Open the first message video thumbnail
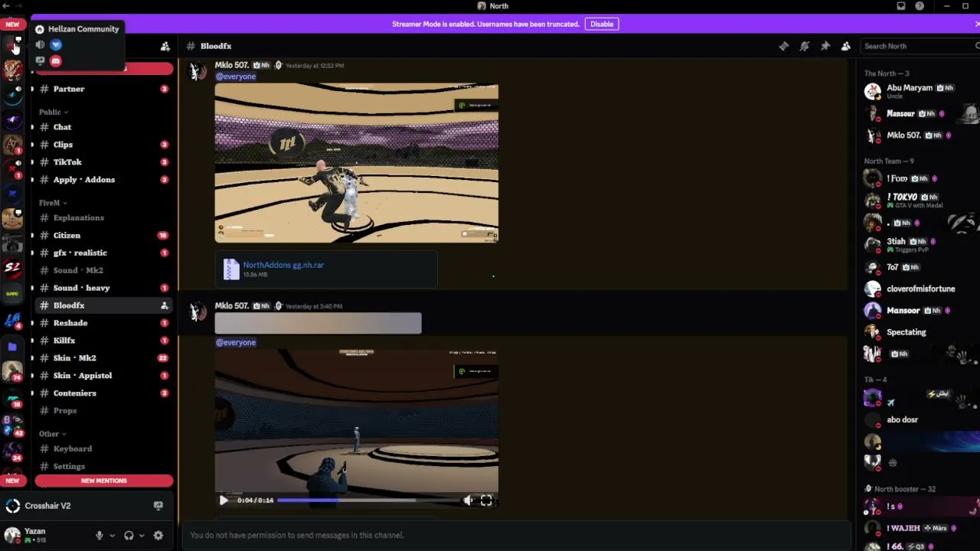Image resolution: width=980 pixels, height=551 pixels. click(x=357, y=163)
